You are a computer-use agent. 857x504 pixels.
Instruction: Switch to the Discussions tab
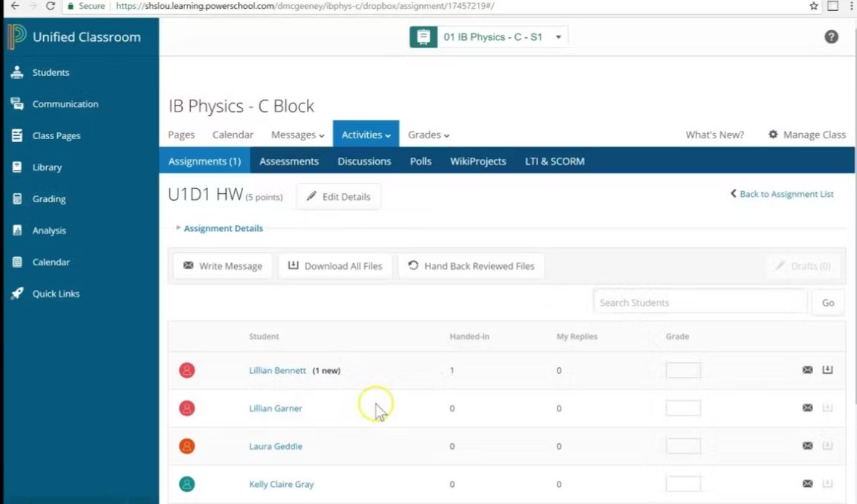click(x=363, y=161)
